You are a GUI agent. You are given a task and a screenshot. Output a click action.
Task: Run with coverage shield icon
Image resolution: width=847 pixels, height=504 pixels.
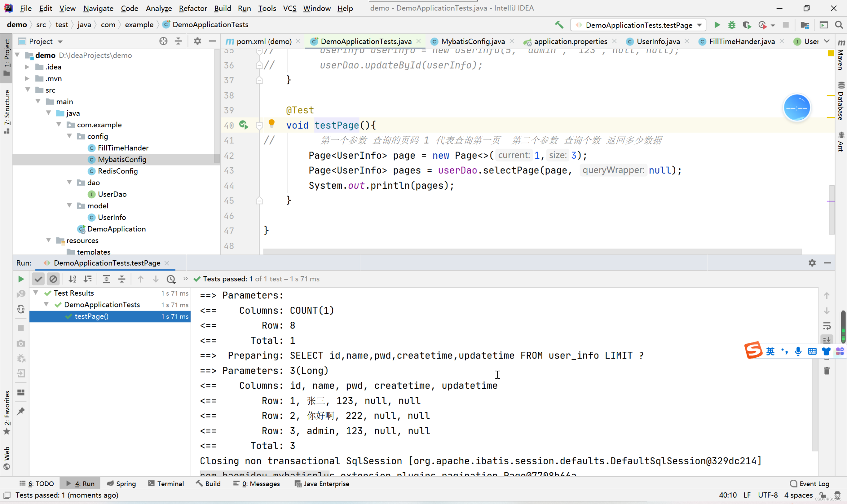(747, 25)
